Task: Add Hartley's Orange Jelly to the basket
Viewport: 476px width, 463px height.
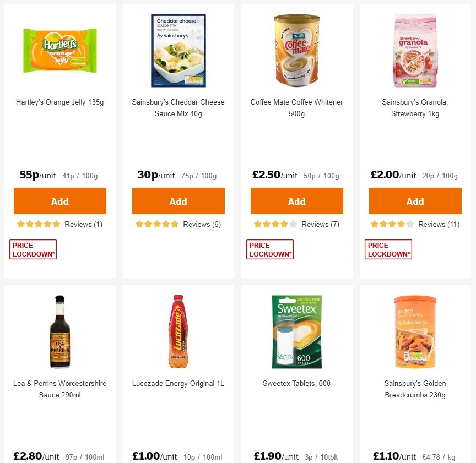Action: click(x=59, y=200)
